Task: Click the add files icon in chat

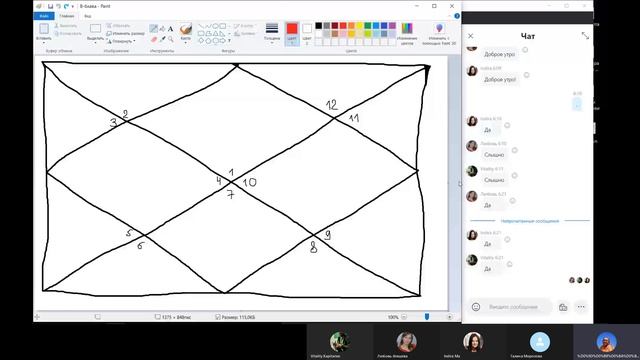Action: click(563, 307)
